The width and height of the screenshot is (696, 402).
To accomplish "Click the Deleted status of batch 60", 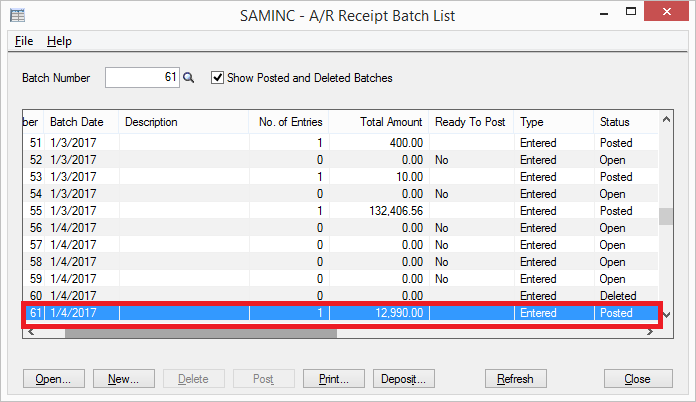I will point(618,296).
